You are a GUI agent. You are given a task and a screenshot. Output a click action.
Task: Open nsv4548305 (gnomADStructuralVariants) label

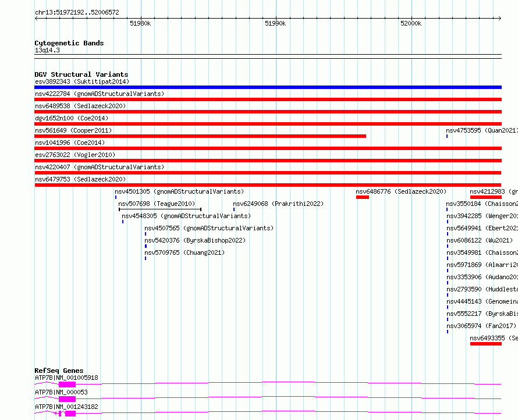186,216
